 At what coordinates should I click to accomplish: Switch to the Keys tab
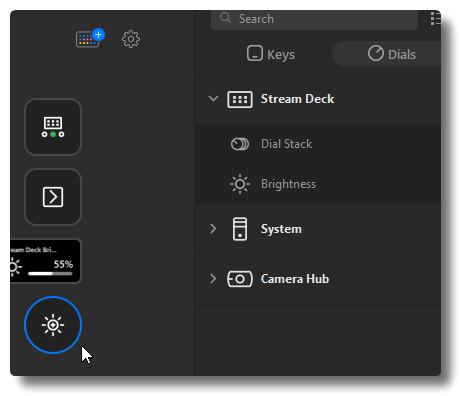[271, 54]
